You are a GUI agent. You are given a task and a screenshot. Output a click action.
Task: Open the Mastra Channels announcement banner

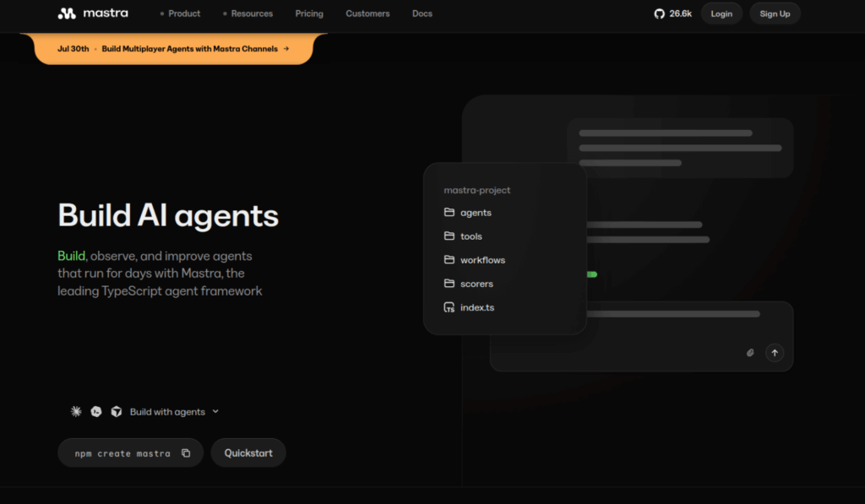(173, 48)
